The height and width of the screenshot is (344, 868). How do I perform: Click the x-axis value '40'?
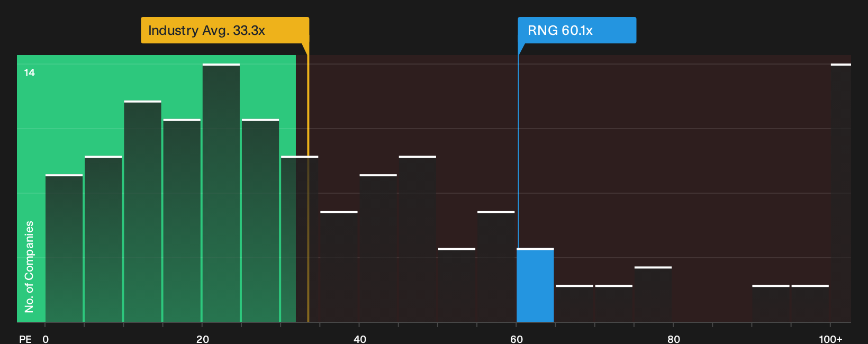[x=360, y=339]
